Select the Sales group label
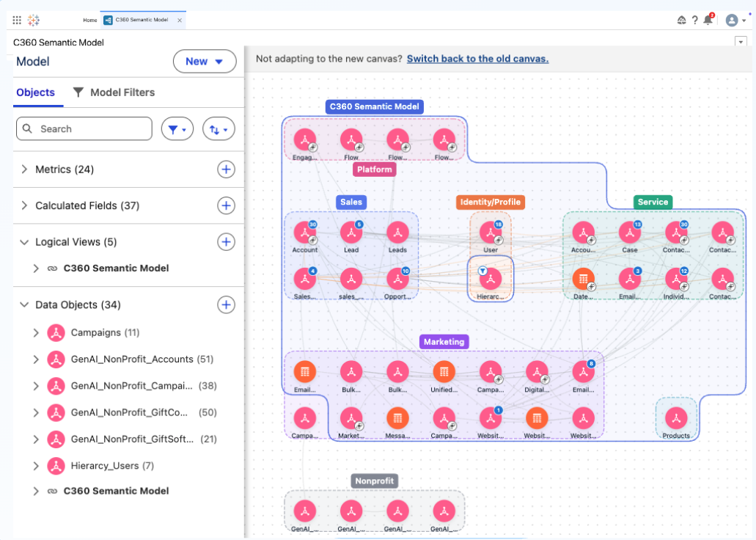756x540 pixels. click(351, 202)
